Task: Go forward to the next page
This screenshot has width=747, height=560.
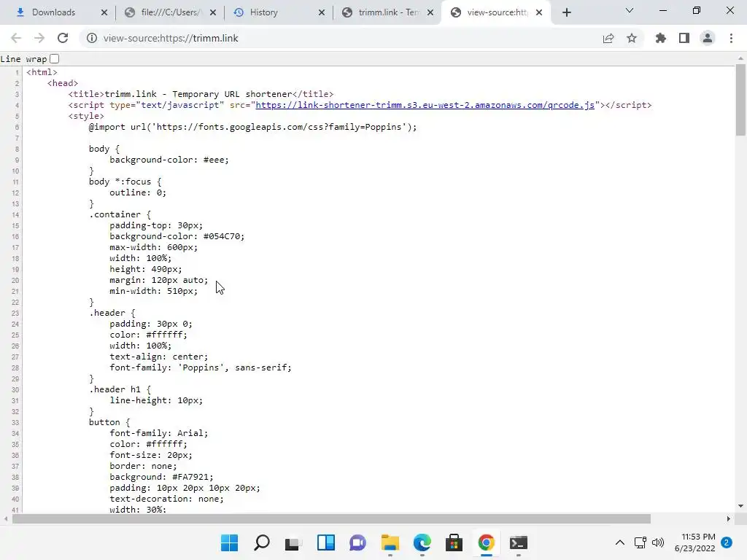Action: (x=39, y=38)
